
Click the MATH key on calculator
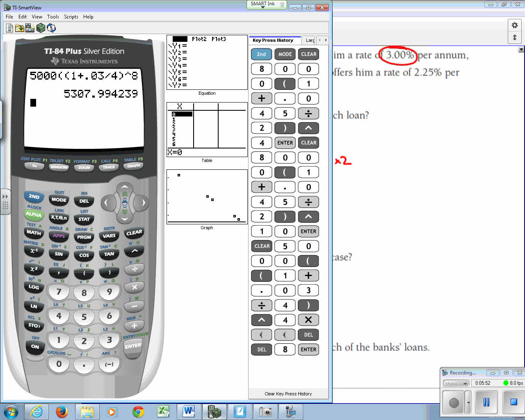[34, 233]
